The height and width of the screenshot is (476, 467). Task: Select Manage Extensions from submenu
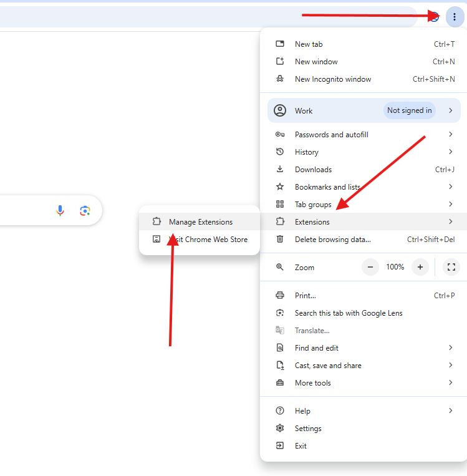coord(200,221)
